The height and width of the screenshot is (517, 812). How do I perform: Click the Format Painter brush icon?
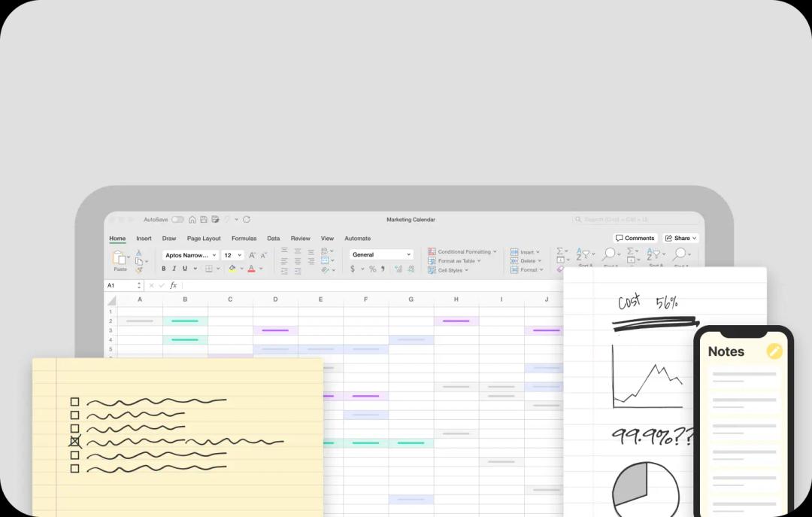(139, 269)
